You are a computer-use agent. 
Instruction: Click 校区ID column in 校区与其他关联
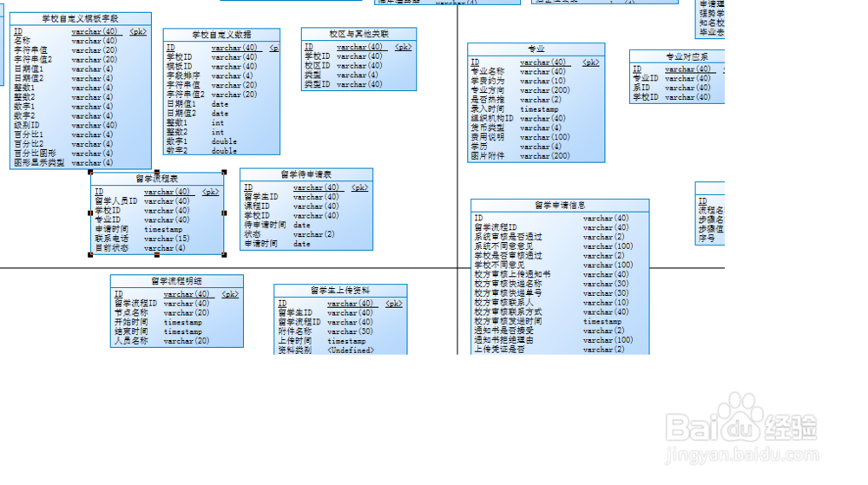point(317,65)
